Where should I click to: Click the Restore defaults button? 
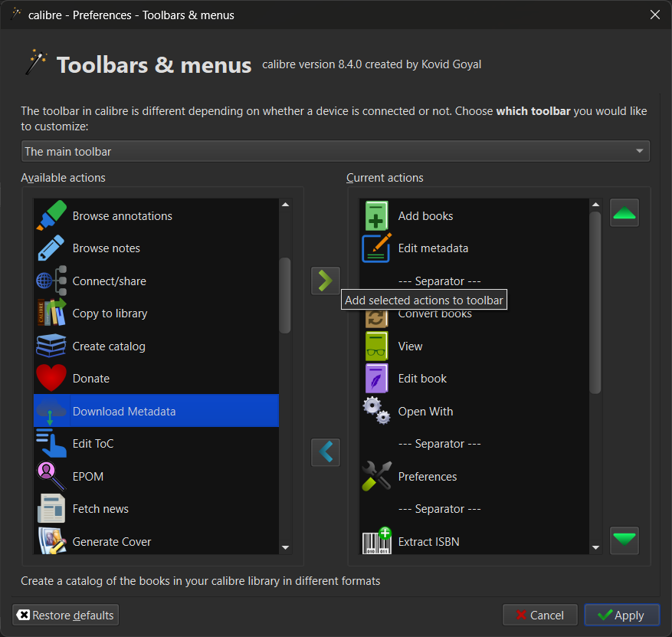point(66,615)
